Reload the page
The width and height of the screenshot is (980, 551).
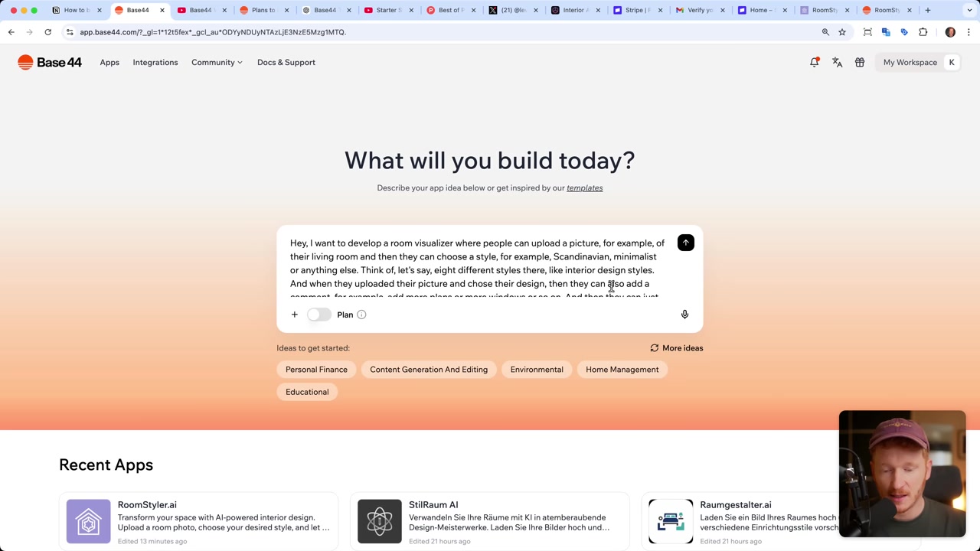[x=47, y=32]
